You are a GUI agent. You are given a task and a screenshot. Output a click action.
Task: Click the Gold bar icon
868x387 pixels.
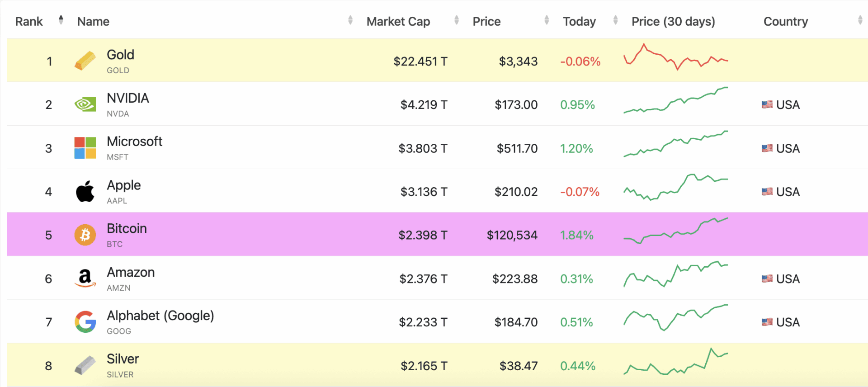[x=85, y=61]
